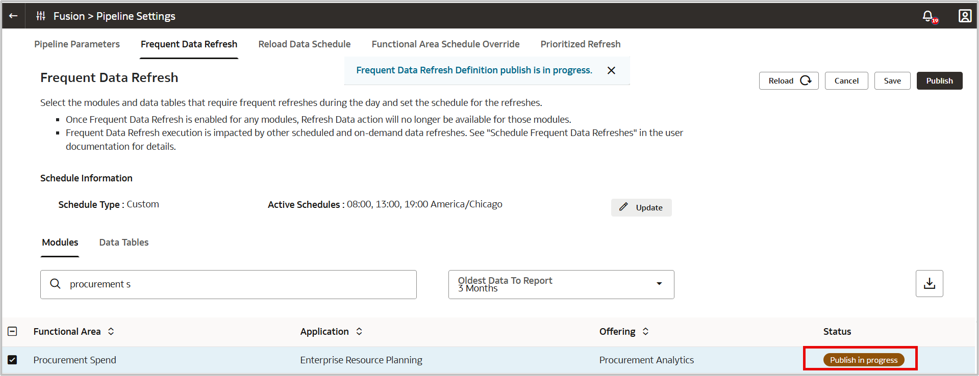Click the search magnifier icon
The height and width of the screenshot is (376, 979).
(x=55, y=284)
